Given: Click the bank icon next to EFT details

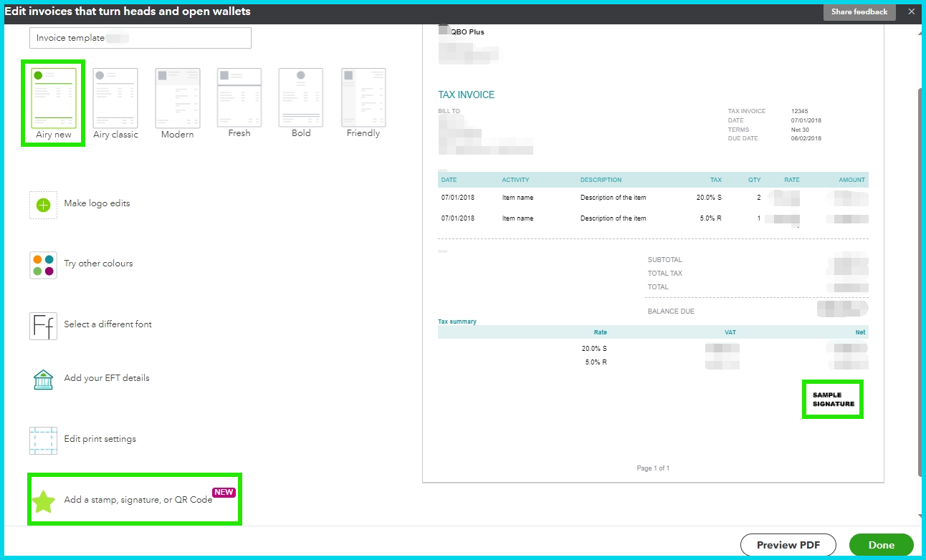Looking at the screenshot, I should click(43, 379).
